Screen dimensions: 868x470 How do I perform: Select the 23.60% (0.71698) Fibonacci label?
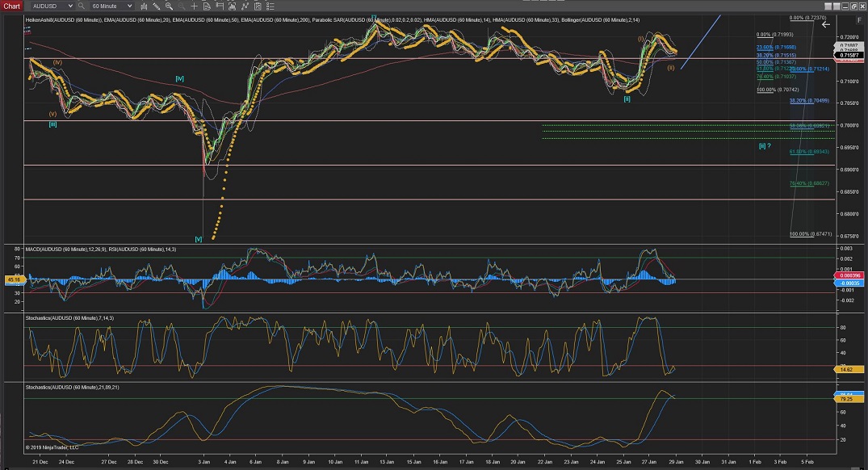777,47
